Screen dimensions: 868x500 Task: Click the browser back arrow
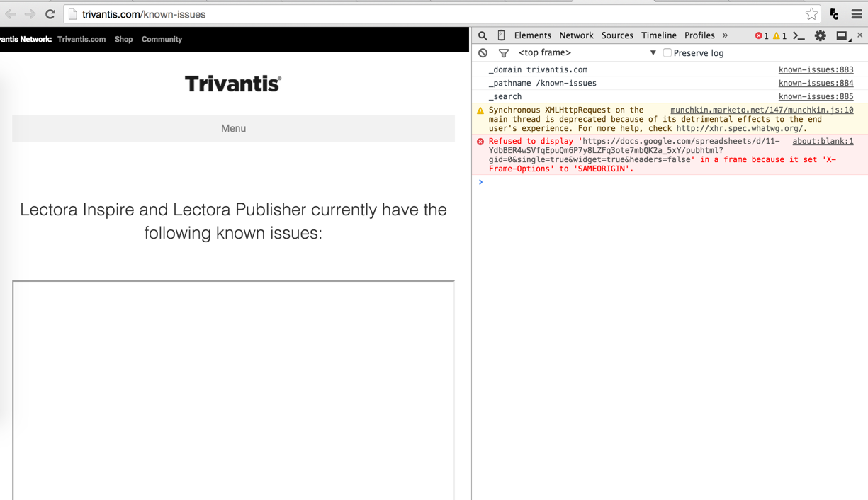coord(11,14)
